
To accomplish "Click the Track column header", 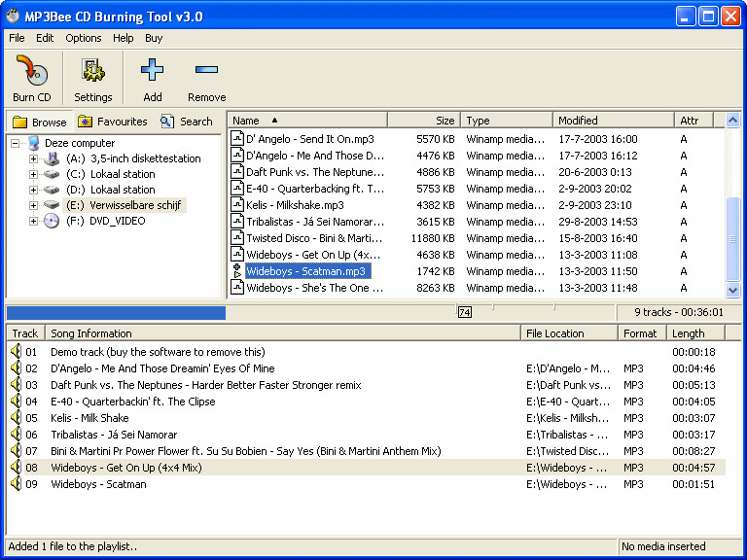I will tap(25, 333).
